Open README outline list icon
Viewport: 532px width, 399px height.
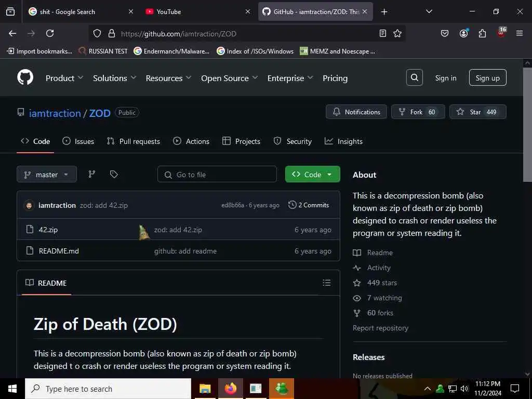(x=326, y=283)
